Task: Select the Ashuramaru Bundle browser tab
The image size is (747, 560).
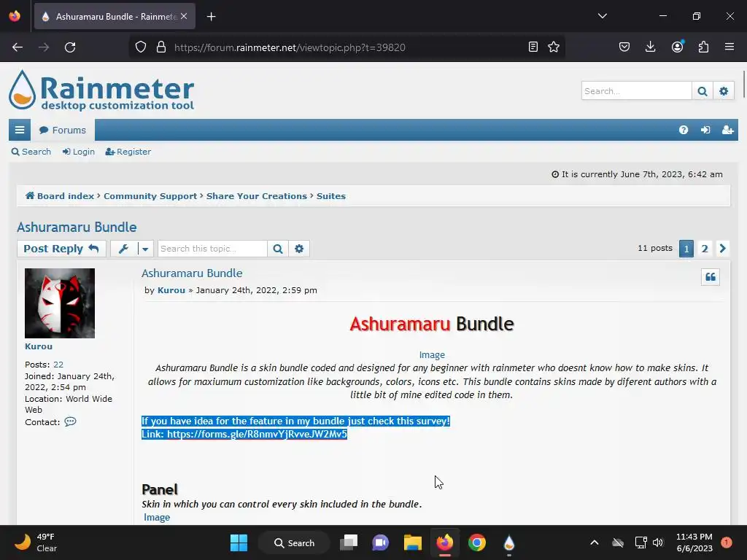Action: [115, 16]
